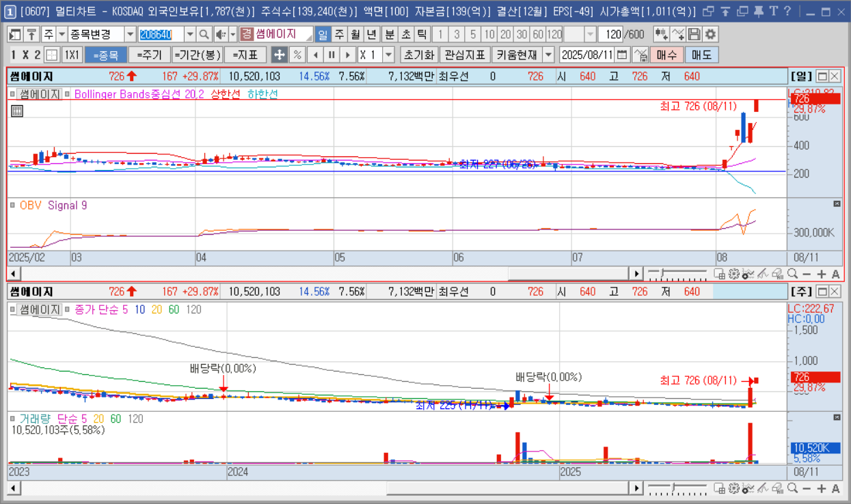Image resolution: width=851 pixels, height=504 pixels.
Task: Click the letter A icon in the daily chart toolbar
Action: pos(835,274)
